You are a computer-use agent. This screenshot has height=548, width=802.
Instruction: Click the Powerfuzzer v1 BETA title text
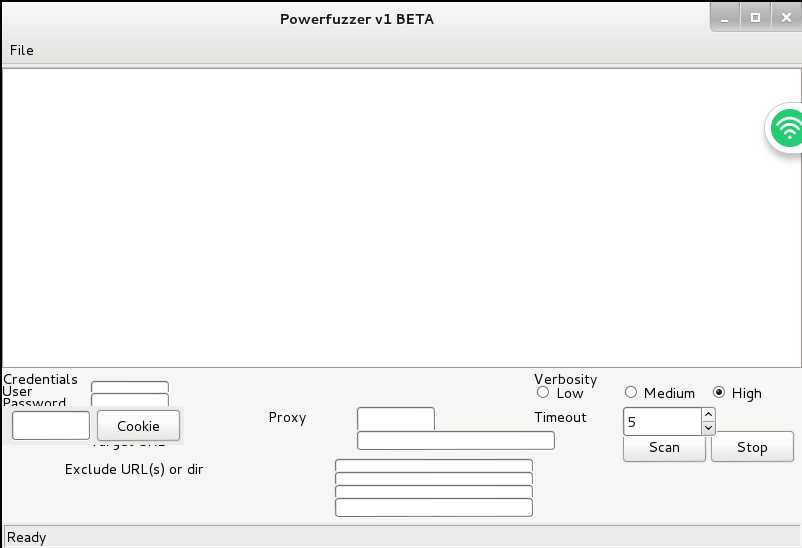click(x=357, y=19)
